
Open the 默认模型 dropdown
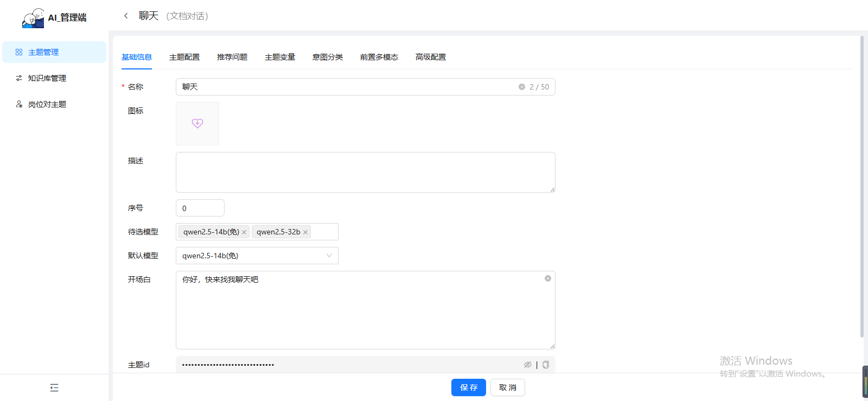(x=257, y=256)
